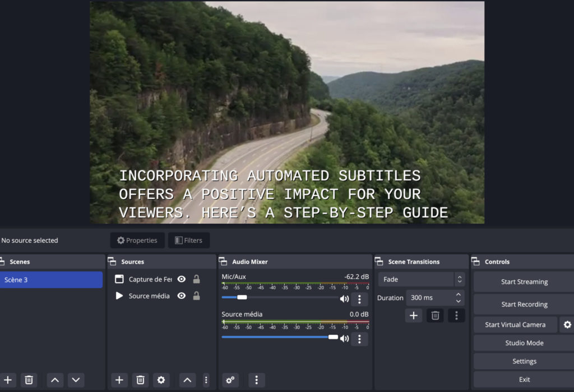Add a new scene with the plus icon

point(8,380)
